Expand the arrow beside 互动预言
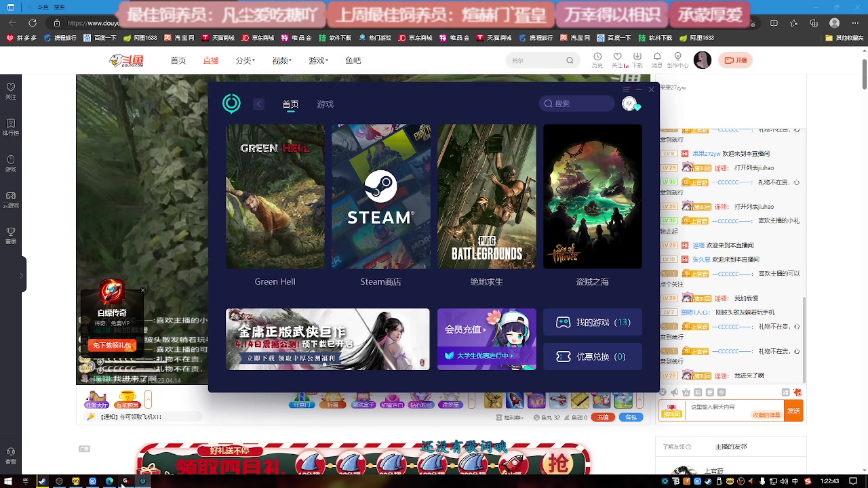The height and width of the screenshot is (488, 868). (x=148, y=400)
